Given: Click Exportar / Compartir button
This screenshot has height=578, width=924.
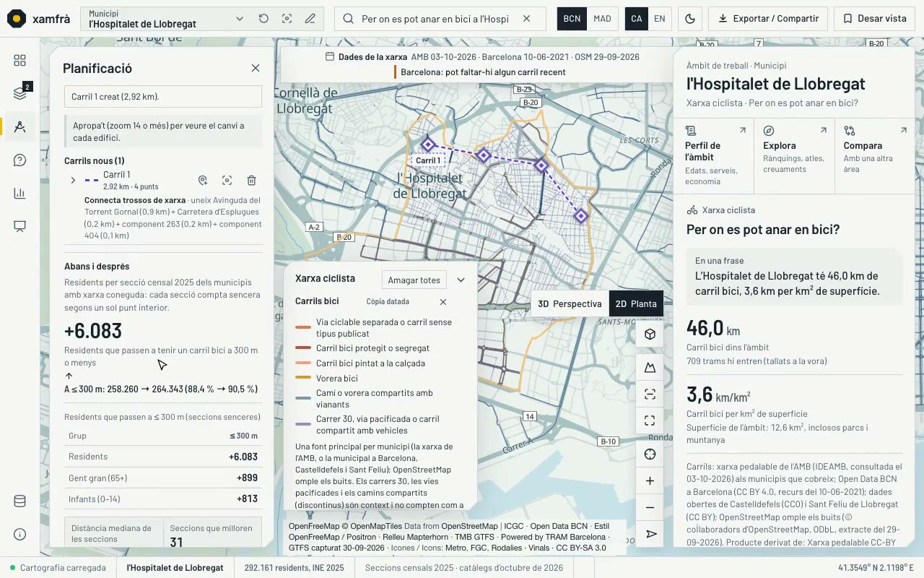Looking at the screenshot, I should click(768, 19).
